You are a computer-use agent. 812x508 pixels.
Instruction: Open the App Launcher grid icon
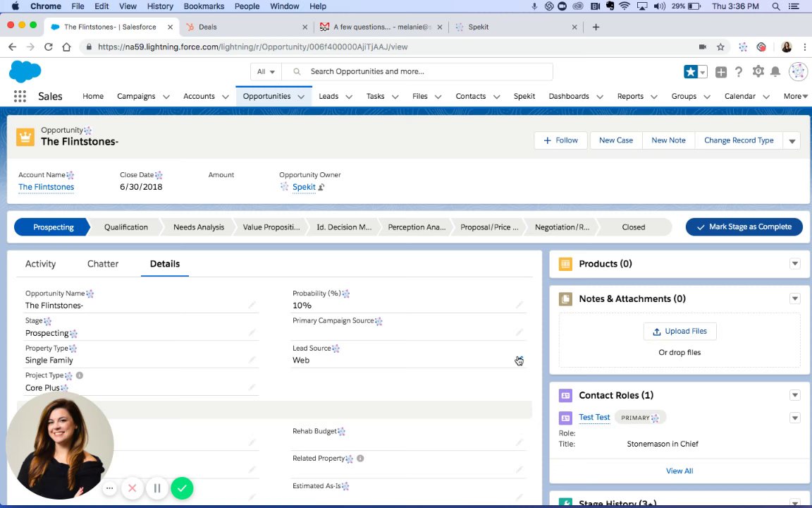[x=20, y=97]
